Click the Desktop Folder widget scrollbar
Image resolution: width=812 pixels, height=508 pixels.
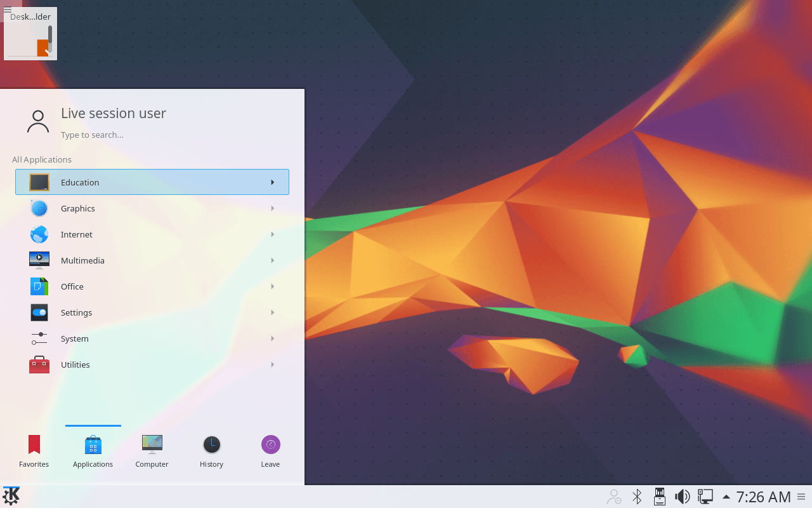point(50,38)
